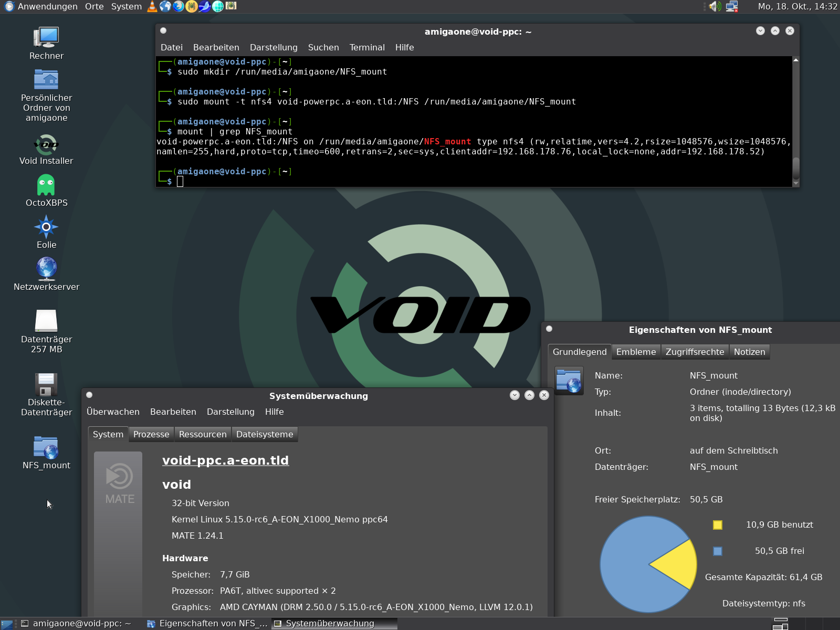Open the terminal's Bearbeiten menu
840x630 pixels.
pyautogui.click(x=216, y=47)
